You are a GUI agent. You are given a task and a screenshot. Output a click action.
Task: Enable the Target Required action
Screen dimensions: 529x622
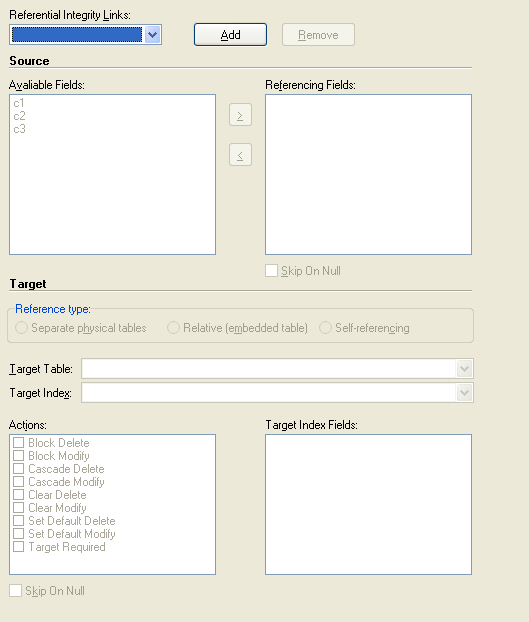[19, 547]
